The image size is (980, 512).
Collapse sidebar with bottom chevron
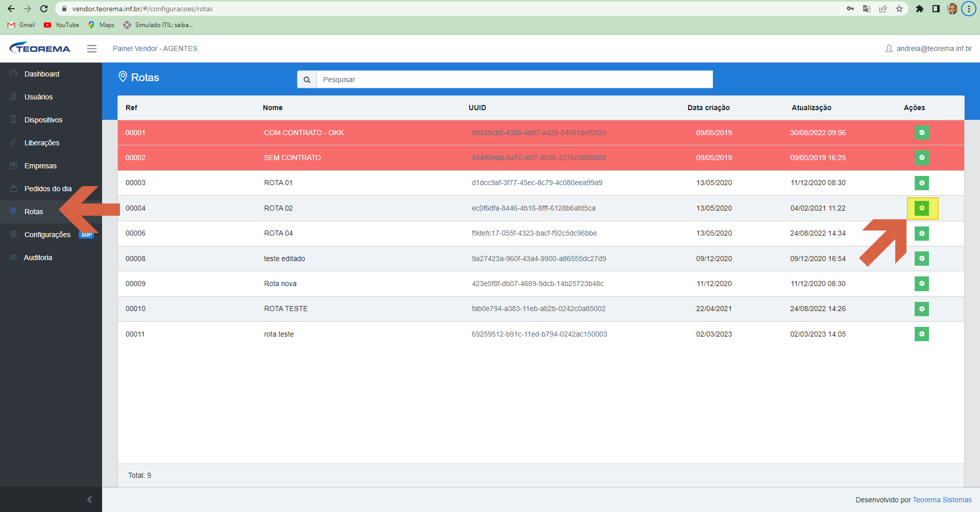pos(90,500)
